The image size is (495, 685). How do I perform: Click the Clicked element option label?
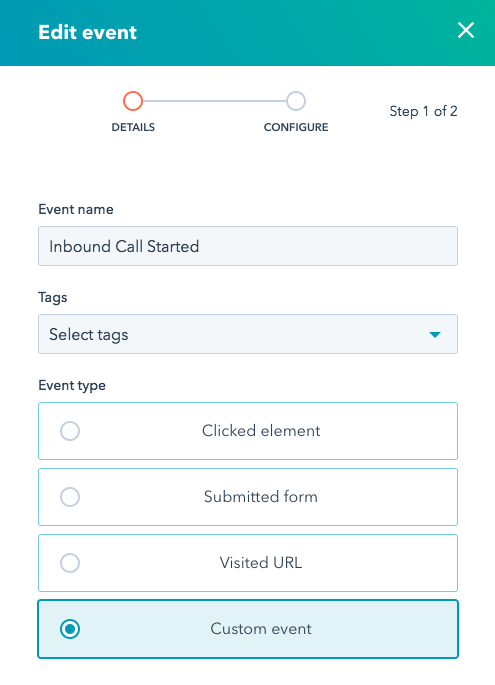[261, 431]
